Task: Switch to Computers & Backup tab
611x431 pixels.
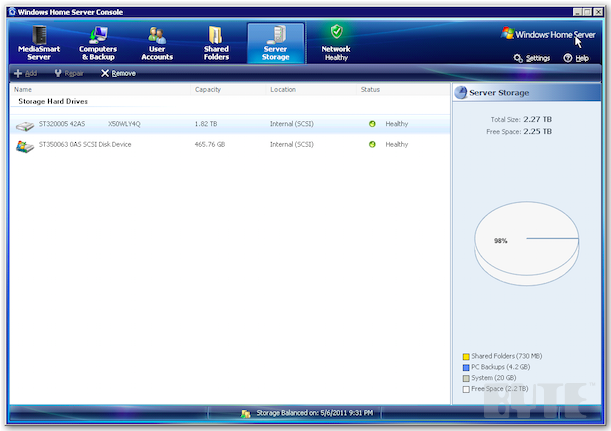Action: click(98, 42)
